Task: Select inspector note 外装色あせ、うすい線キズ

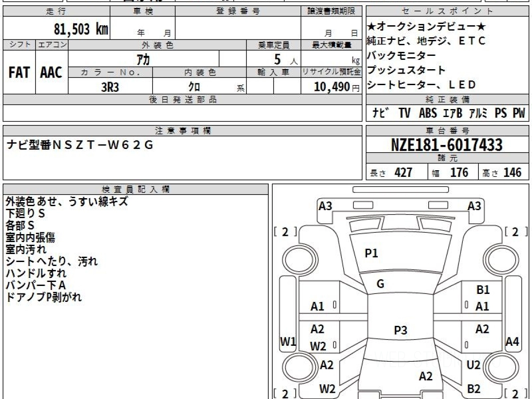Action: tap(67, 201)
